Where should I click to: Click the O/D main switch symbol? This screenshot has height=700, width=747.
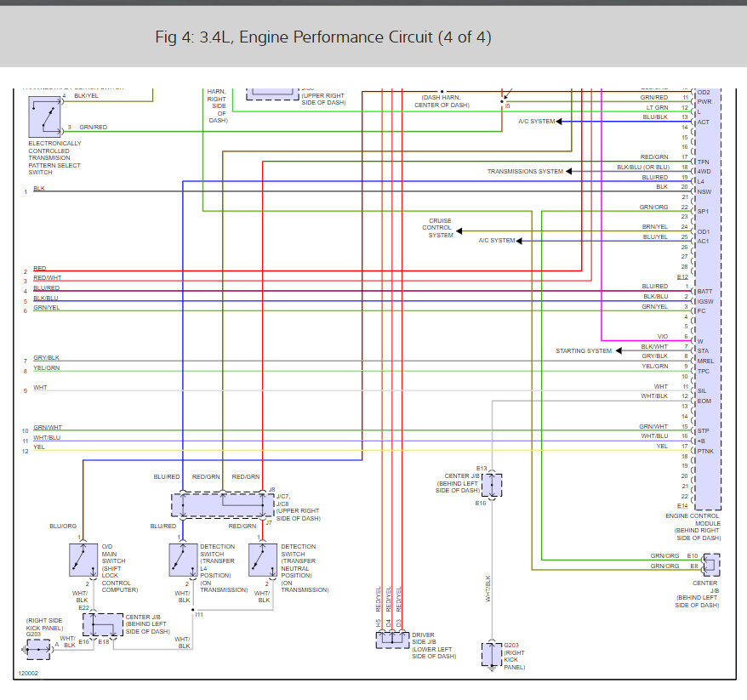click(x=83, y=560)
